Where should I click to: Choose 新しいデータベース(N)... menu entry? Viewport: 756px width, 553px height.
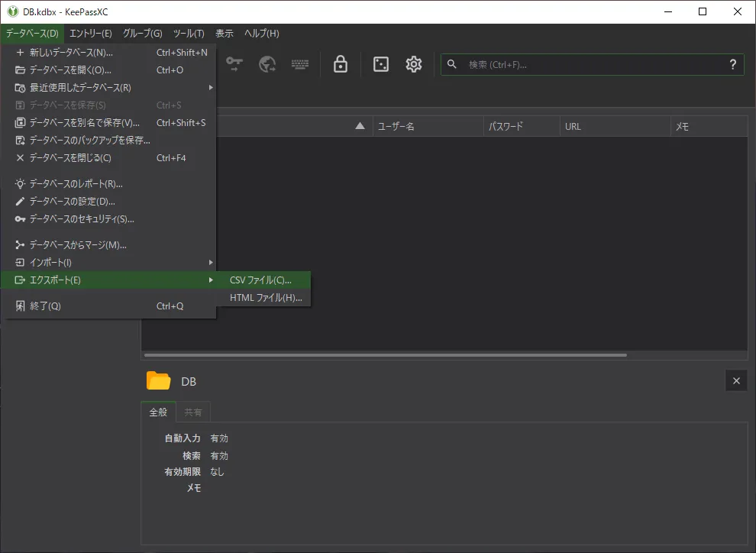pyautogui.click(x=108, y=53)
